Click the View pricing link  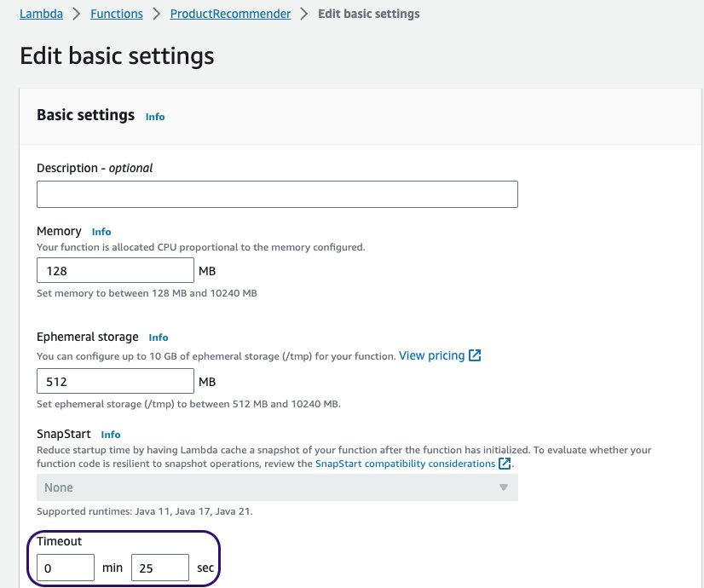[431, 355]
